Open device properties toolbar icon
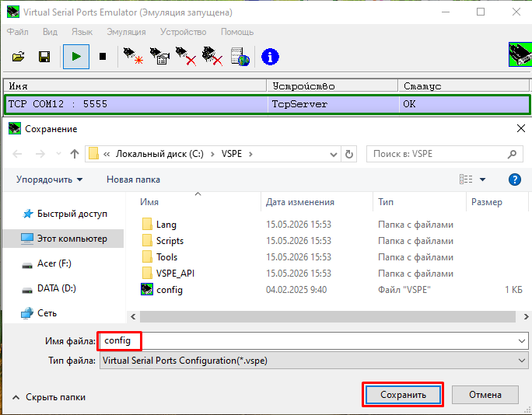532x415 pixels. point(159,56)
